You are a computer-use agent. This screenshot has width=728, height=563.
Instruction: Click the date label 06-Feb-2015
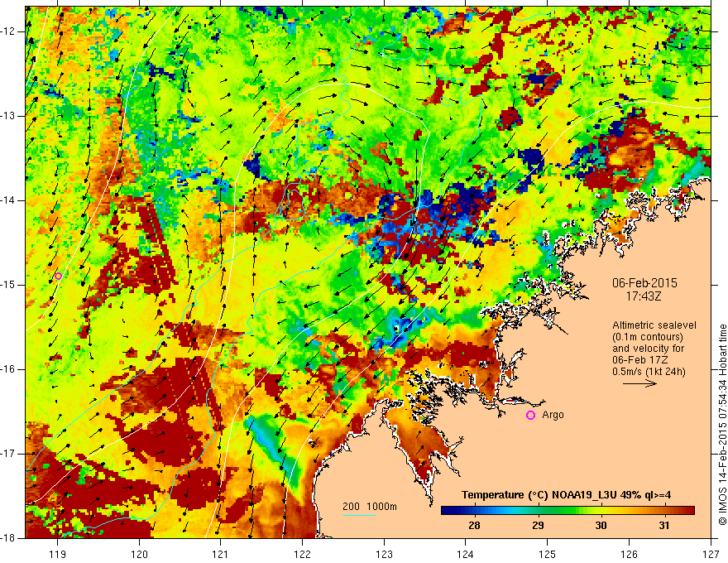[644, 283]
